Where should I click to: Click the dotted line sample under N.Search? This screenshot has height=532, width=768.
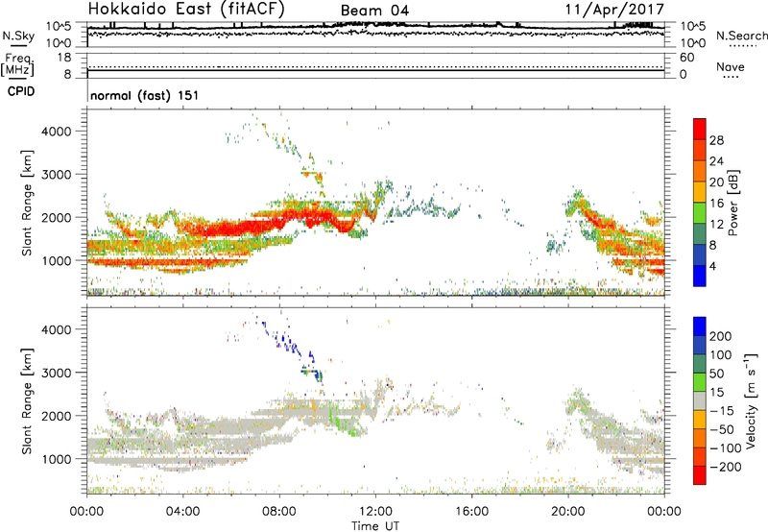[742, 45]
